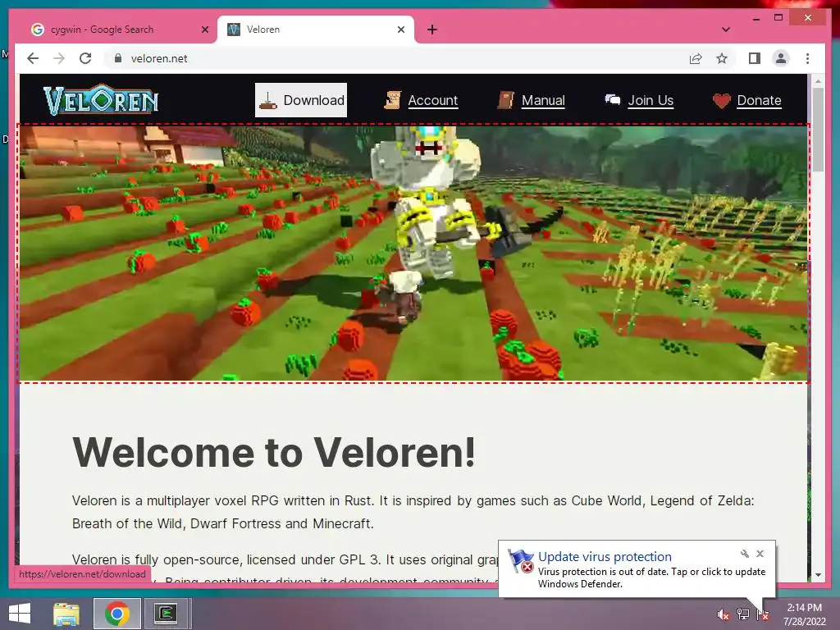This screenshot has width=840, height=630.
Task: Click the chat bubbles icon beside Join Us
Action: pos(612,100)
